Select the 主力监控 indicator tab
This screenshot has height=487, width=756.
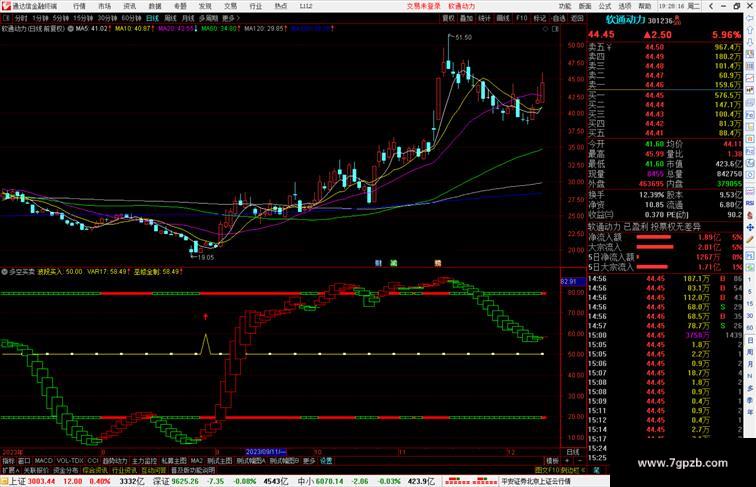coord(145,461)
